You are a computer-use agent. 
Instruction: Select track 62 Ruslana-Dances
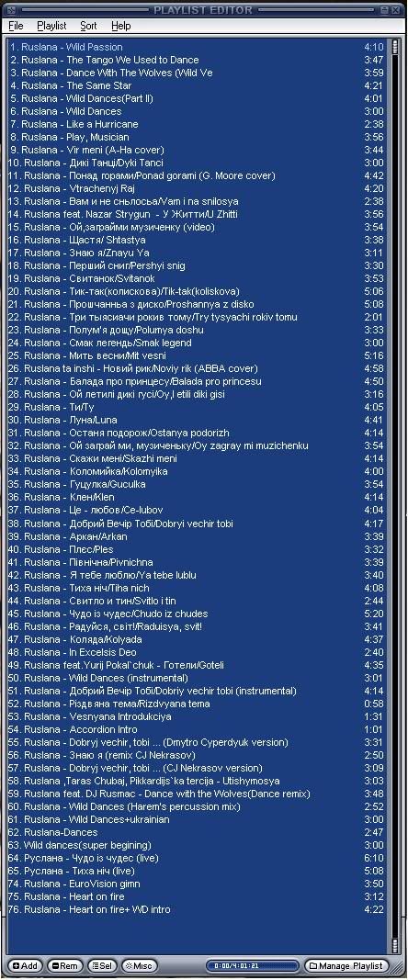[x=198, y=832]
